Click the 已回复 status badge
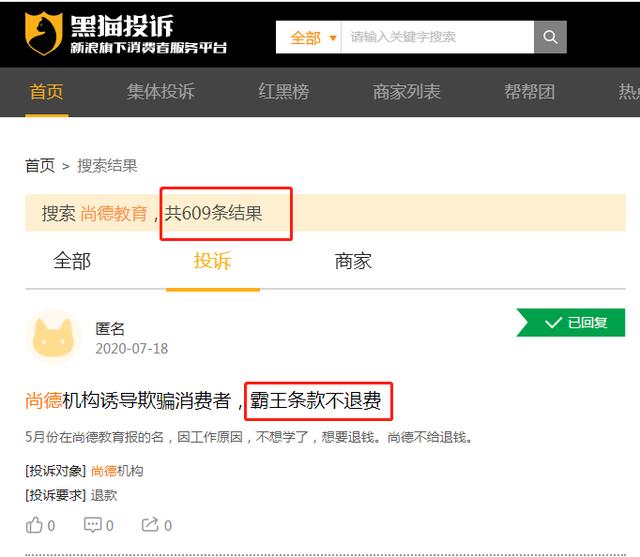The height and width of the screenshot is (557, 640). coord(571,322)
